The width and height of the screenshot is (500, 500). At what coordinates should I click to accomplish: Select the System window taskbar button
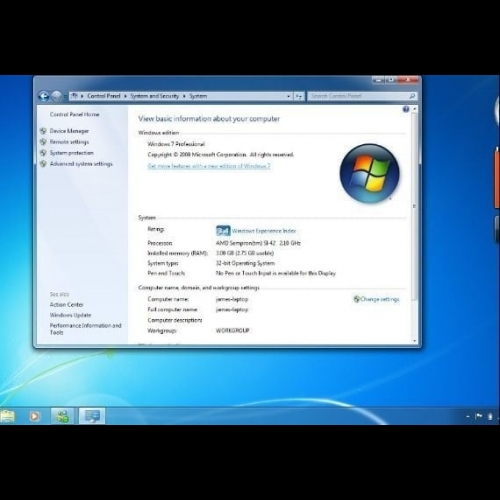pos(92,416)
